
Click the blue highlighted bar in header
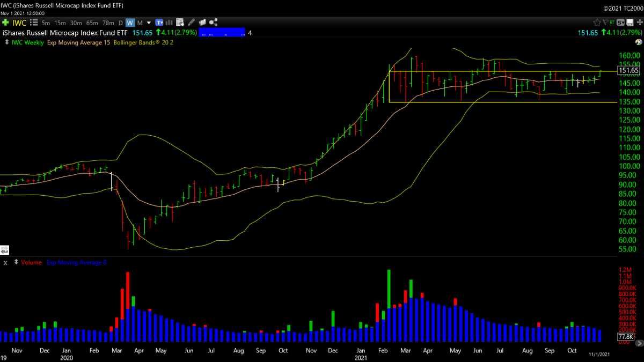[x=222, y=33]
